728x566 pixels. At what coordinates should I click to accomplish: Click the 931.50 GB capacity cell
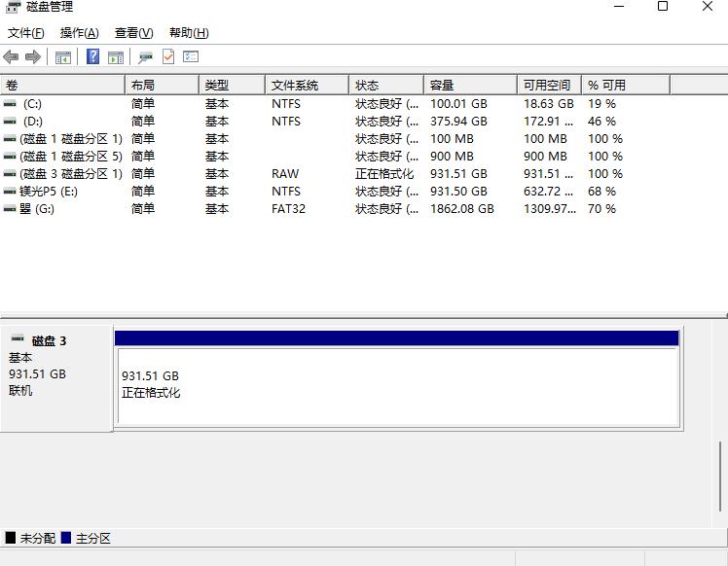[458, 192]
